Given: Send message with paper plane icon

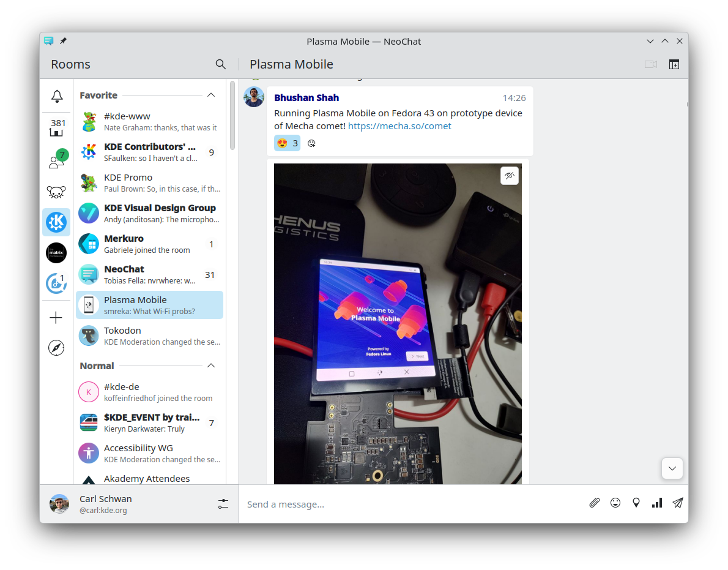Looking at the screenshot, I should click(x=678, y=503).
